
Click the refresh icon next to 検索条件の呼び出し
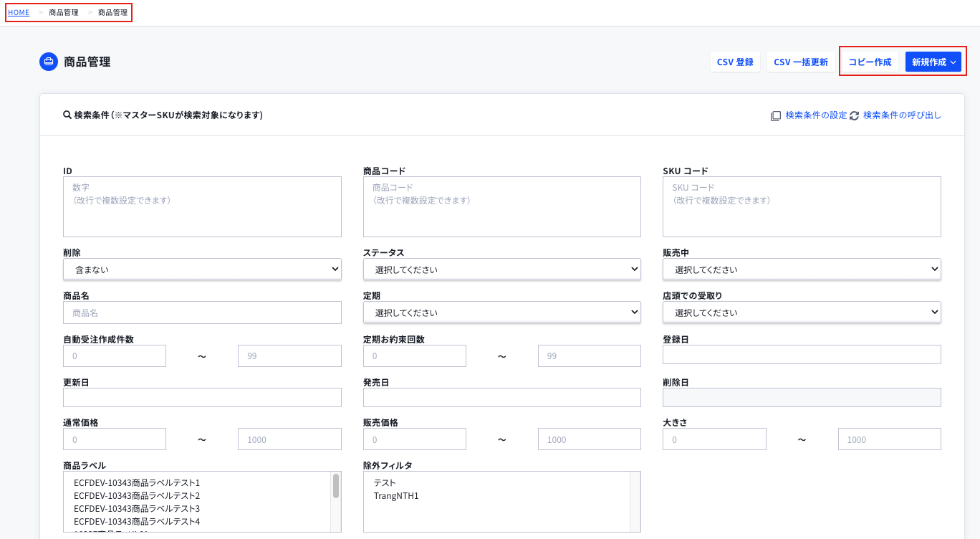click(854, 115)
